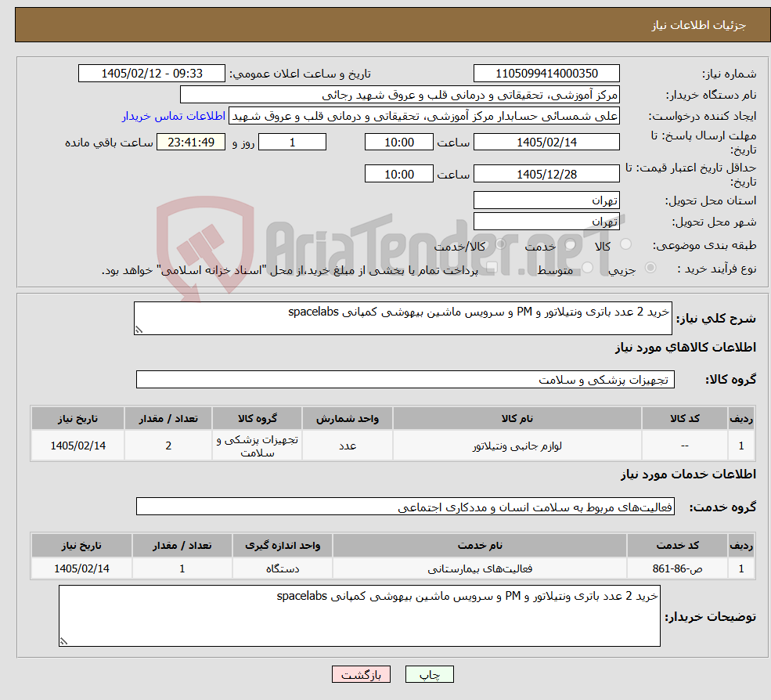Click the service code ص-86-861 cell

tap(678, 568)
